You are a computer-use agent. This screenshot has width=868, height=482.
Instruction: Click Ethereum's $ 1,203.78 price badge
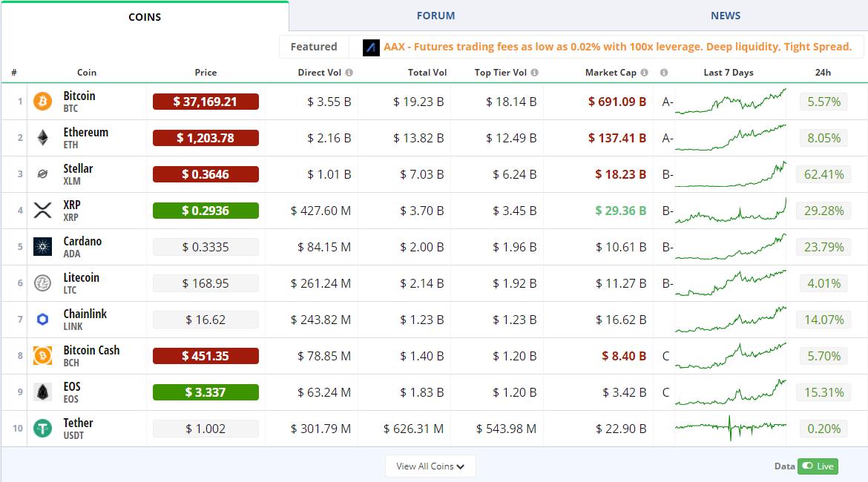(x=206, y=138)
